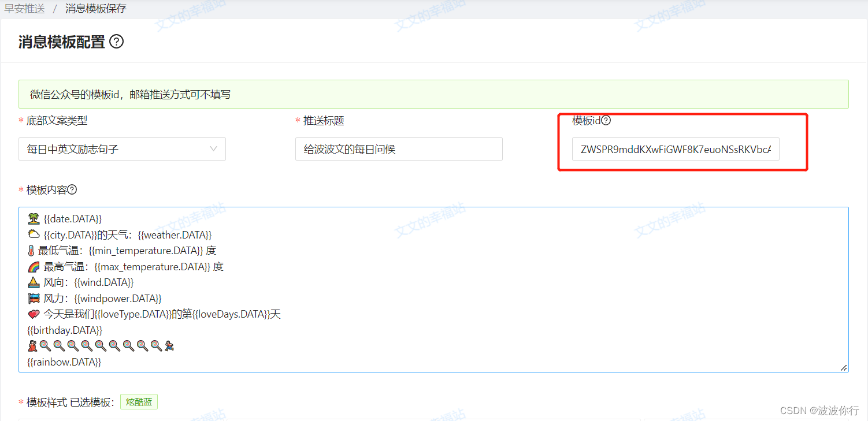The width and height of the screenshot is (868, 421).
Task: Click the 消息模板保存 breadcrumb item
Action: point(96,9)
